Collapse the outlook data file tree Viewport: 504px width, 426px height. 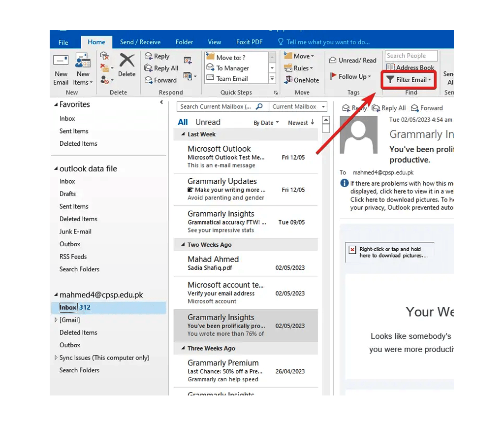(56, 168)
